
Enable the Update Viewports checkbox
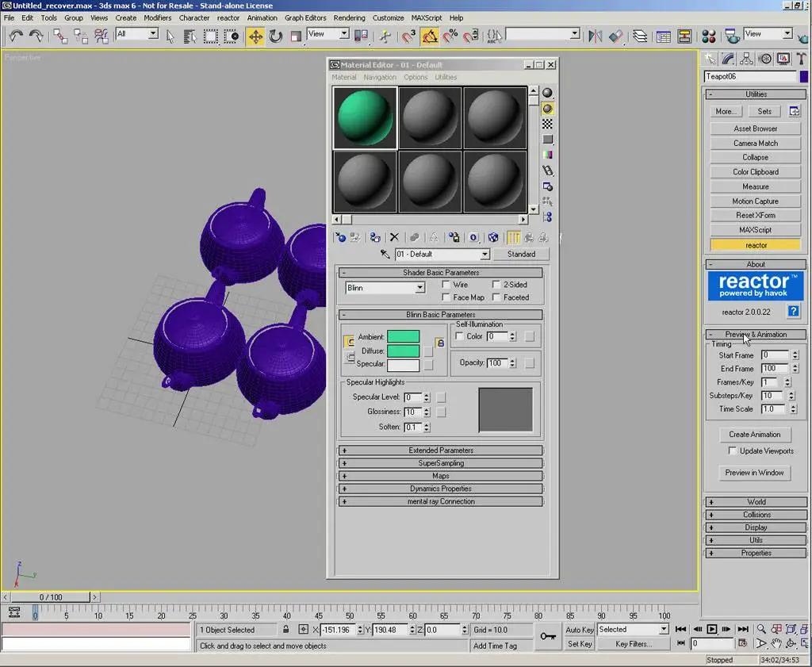coord(732,450)
